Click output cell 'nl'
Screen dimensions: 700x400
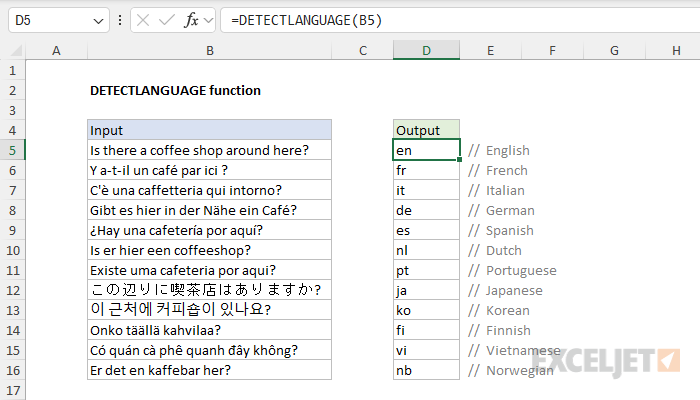[426, 250]
